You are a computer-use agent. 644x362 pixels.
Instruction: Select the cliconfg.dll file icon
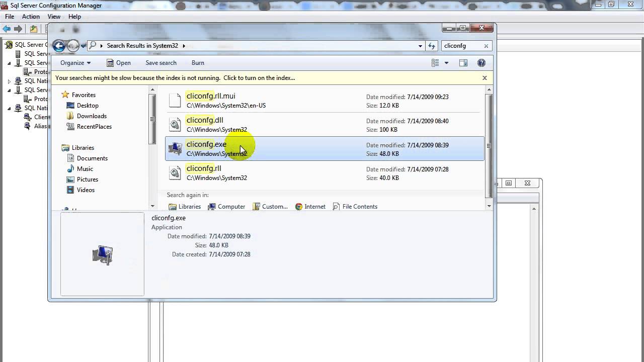click(175, 125)
